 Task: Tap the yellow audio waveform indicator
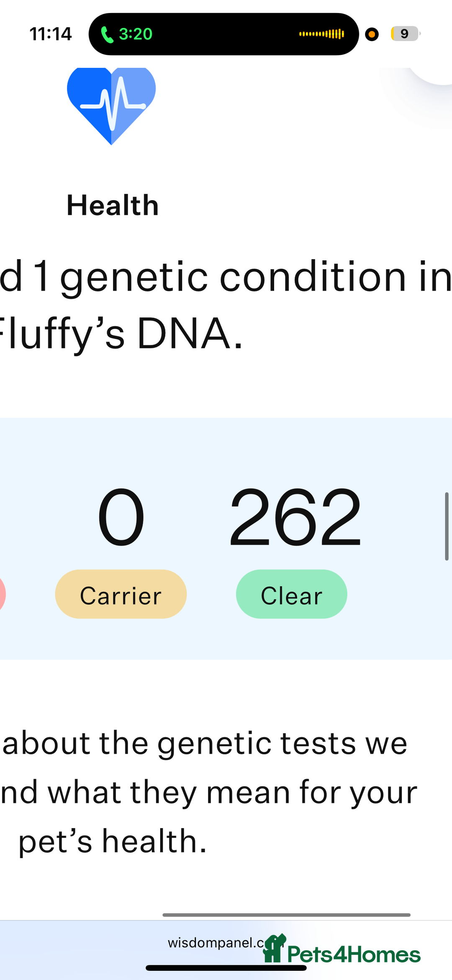321,34
